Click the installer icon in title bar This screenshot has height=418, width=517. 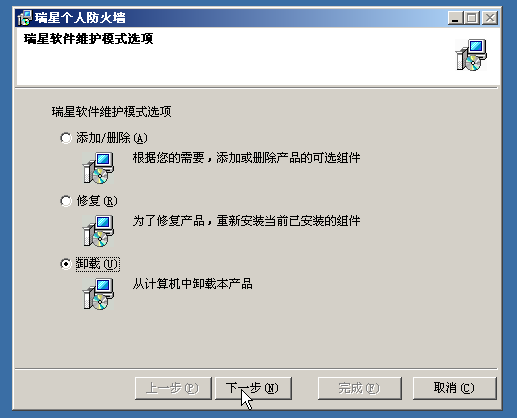24,18
